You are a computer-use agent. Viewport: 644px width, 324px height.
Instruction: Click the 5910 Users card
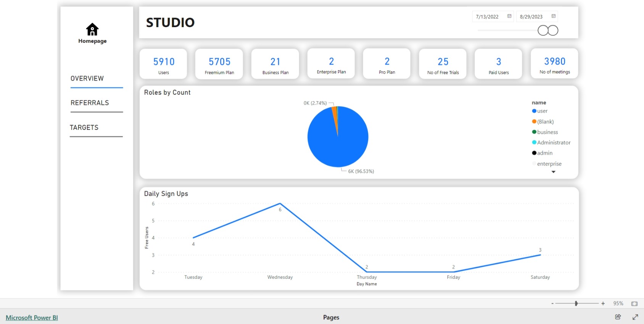coord(164,64)
